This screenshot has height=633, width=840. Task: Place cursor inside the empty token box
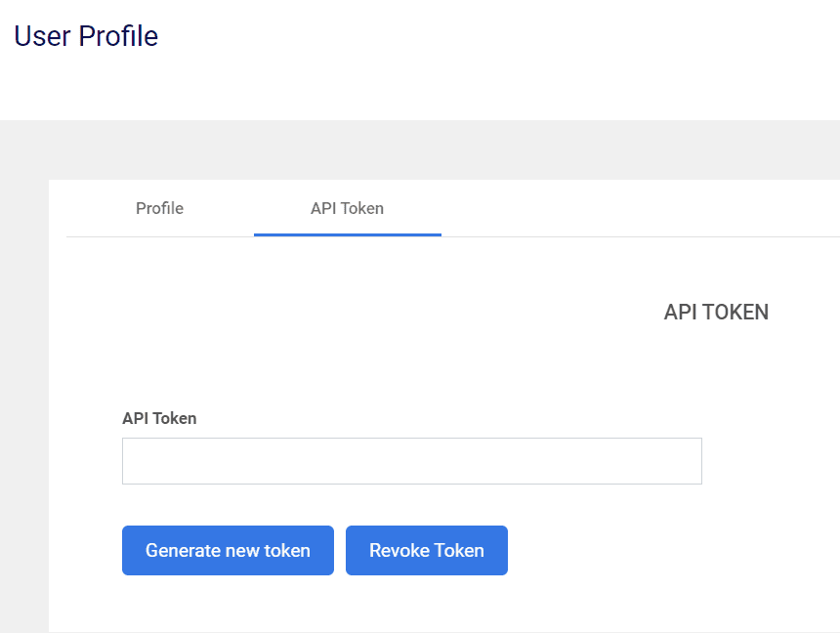point(412,461)
